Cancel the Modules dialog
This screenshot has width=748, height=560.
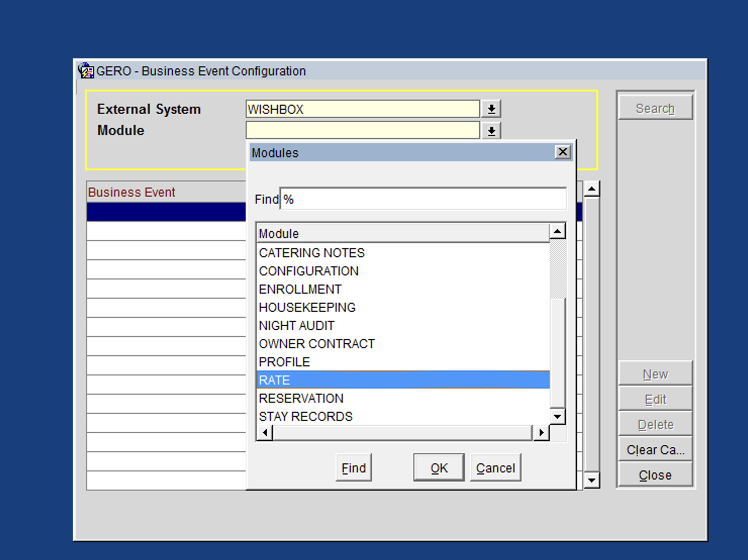point(495,468)
